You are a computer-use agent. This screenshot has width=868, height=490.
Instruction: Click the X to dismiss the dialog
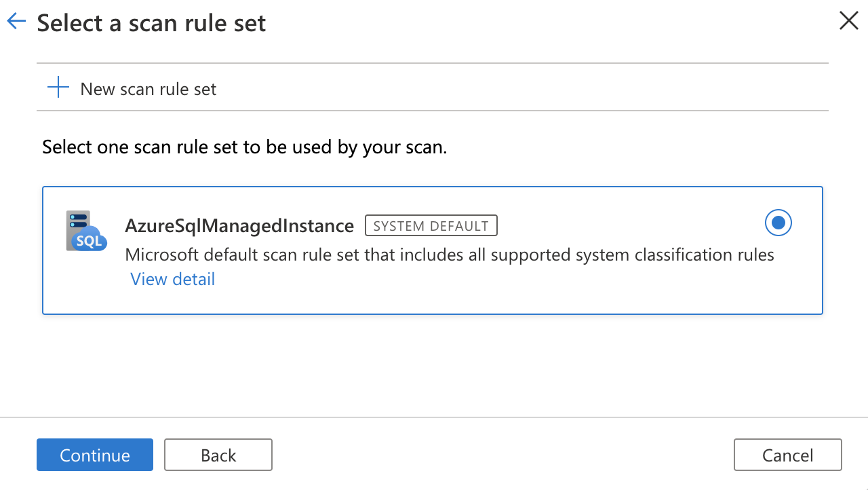point(848,20)
